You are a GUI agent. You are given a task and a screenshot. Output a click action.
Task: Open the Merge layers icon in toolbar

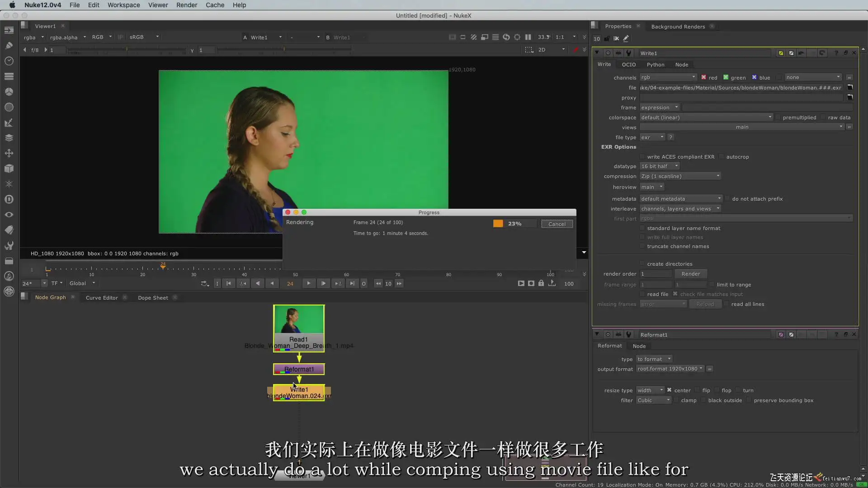pyautogui.click(x=9, y=138)
